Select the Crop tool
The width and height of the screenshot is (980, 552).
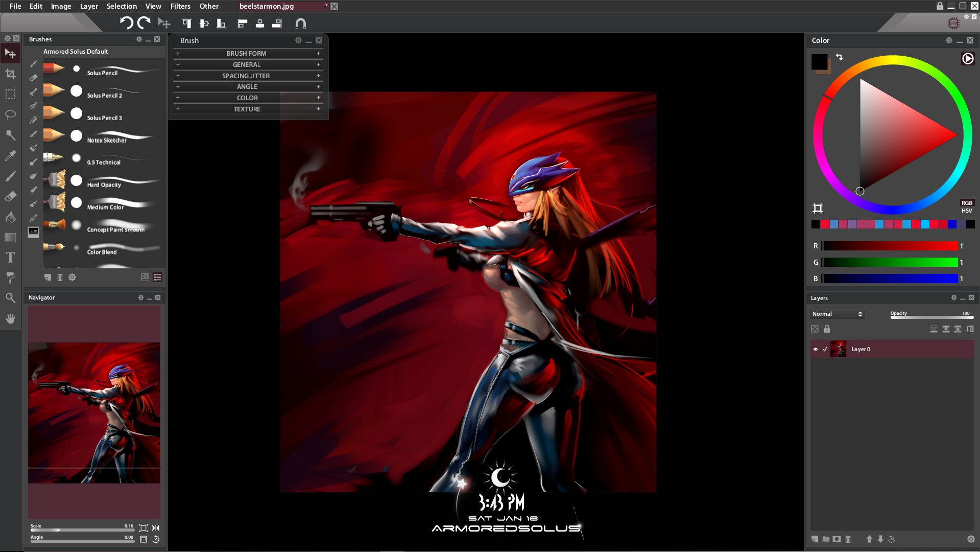[10, 74]
